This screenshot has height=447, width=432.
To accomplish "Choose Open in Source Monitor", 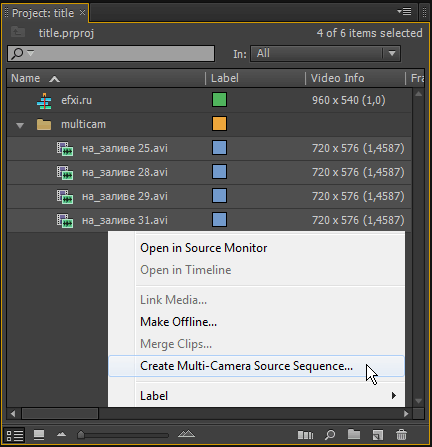I will click(x=204, y=248).
